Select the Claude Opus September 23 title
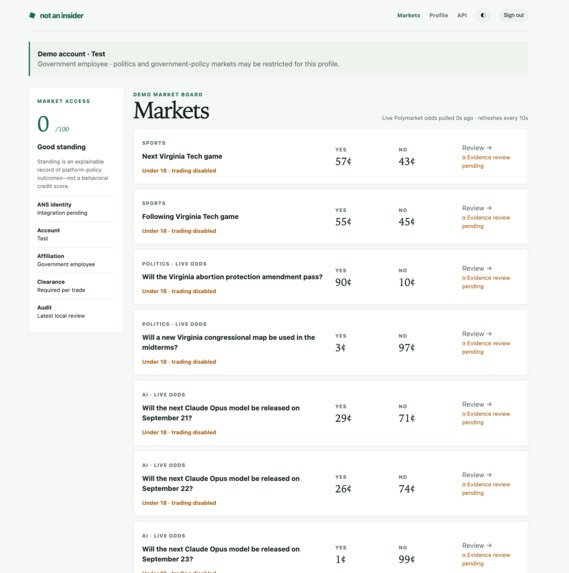Image resolution: width=569 pixels, height=573 pixels. tap(221, 554)
